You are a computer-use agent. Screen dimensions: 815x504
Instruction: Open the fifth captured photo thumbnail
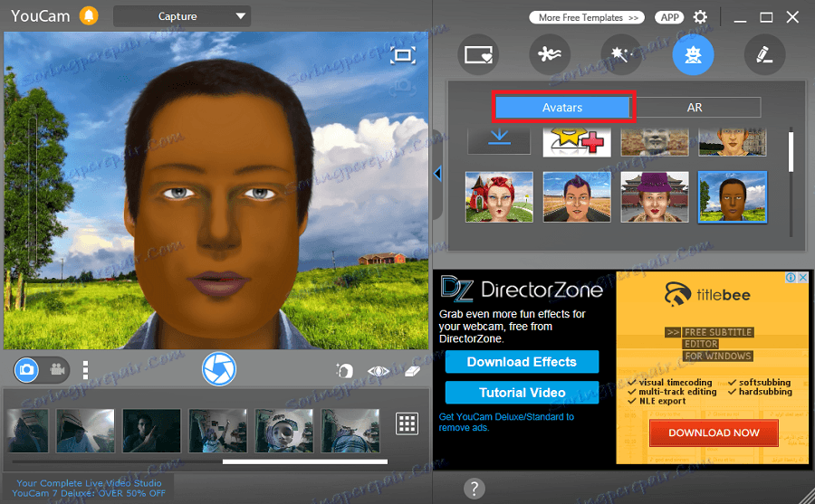(x=283, y=431)
